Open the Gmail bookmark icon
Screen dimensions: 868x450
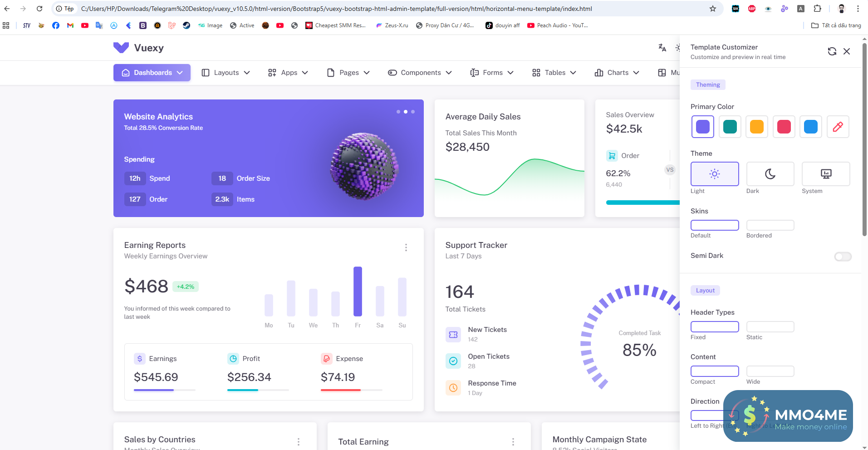[x=70, y=25]
